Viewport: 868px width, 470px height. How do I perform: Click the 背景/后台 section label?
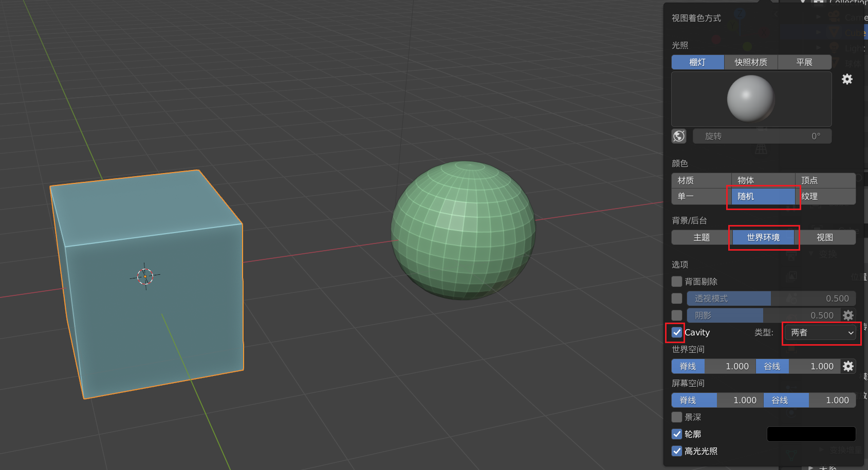pyautogui.click(x=689, y=220)
